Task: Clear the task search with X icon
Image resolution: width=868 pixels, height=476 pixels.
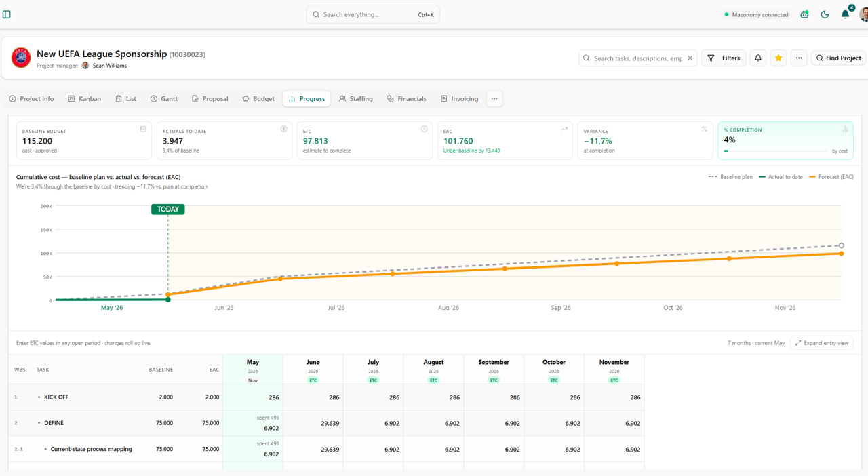Action: point(690,58)
